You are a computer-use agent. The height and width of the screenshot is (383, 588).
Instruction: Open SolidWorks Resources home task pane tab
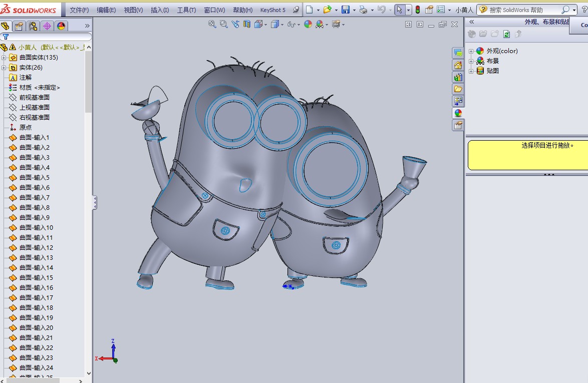point(458,66)
